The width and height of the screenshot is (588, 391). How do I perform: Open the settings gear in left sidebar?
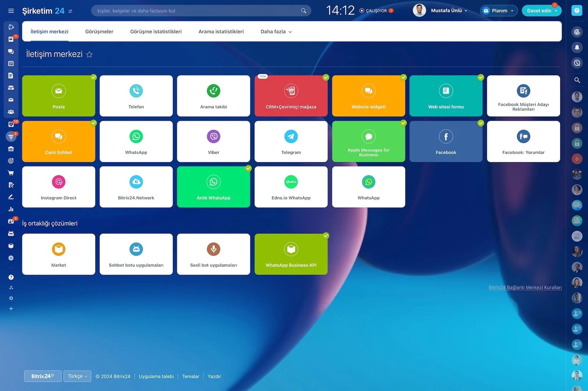(11, 298)
